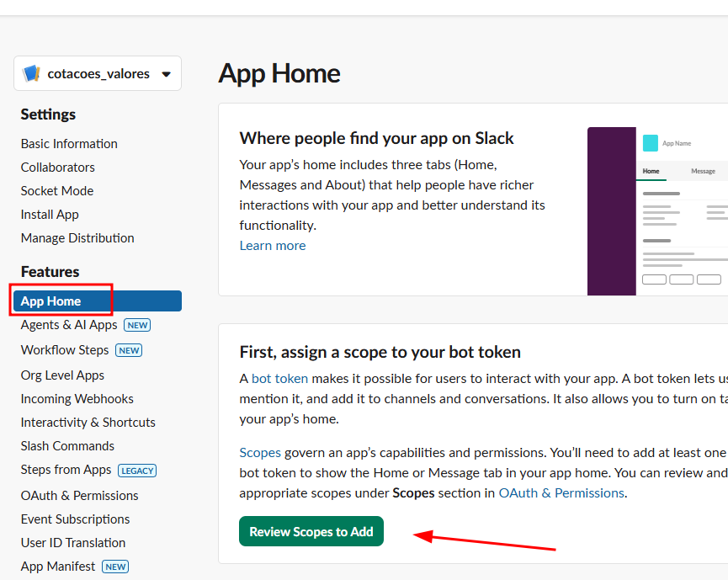Image resolution: width=728 pixels, height=580 pixels.
Task: Click Review Scopes to Add button
Action: tap(311, 532)
